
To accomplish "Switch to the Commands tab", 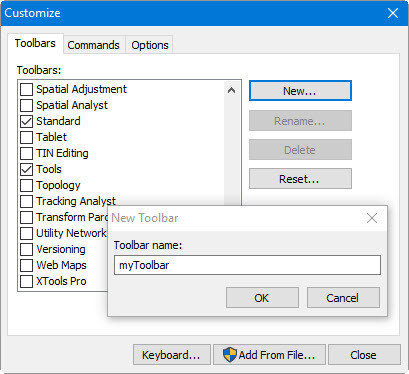I will click(x=93, y=45).
